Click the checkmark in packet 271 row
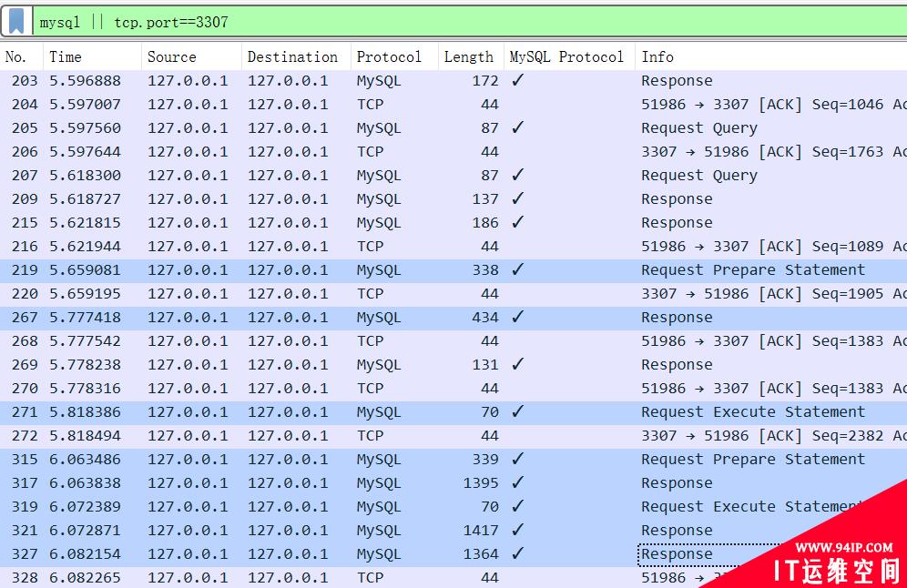The image size is (907, 588). (518, 411)
